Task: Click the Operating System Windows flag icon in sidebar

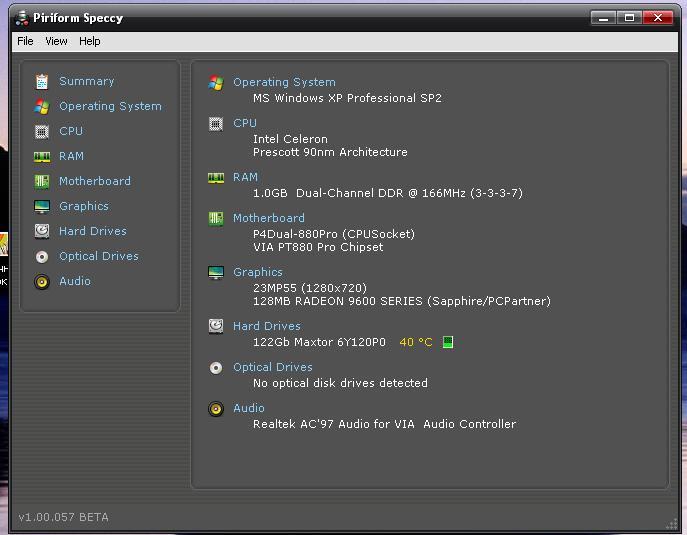Action: point(42,106)
